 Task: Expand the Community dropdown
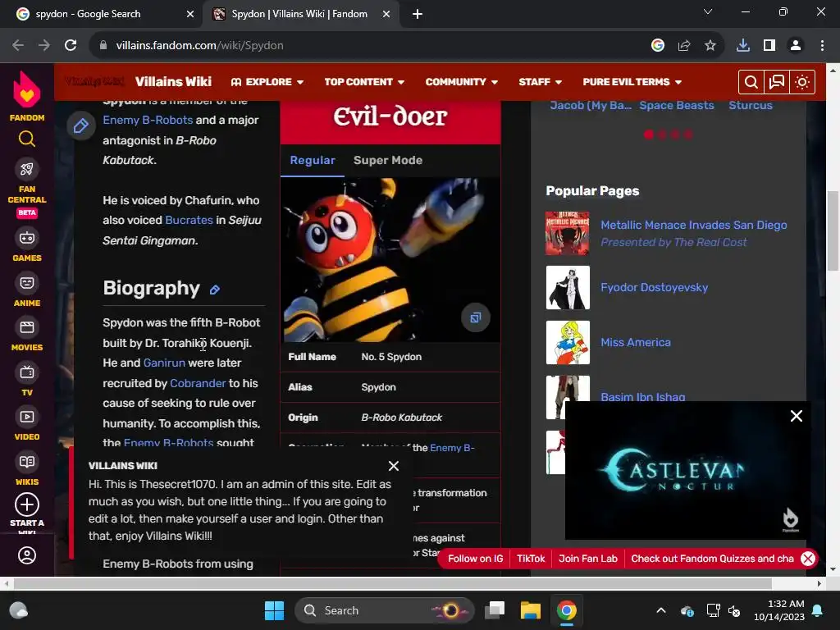click(462, 82)
